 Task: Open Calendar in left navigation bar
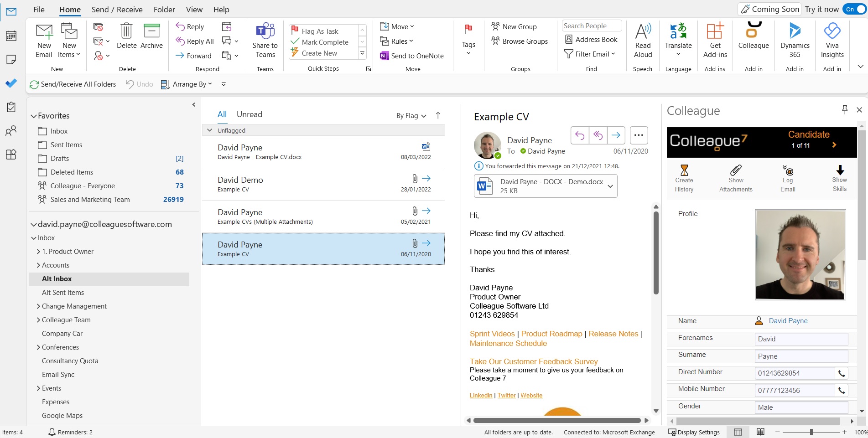11,36
